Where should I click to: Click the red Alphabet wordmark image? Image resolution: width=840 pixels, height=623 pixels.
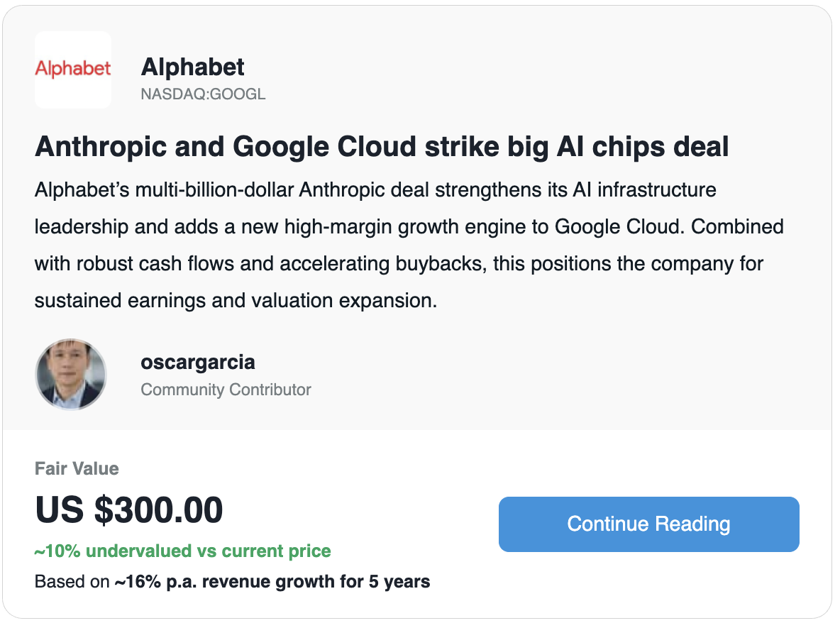[73, 69]
